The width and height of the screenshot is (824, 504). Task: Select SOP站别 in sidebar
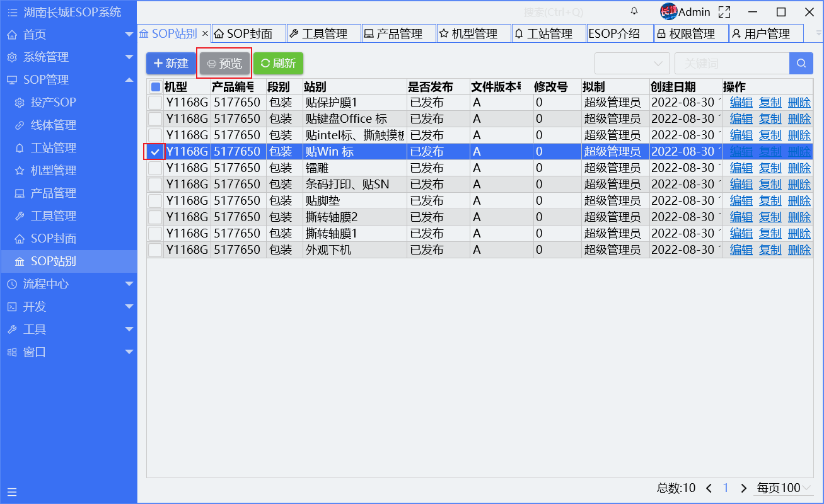pos(68,261)
